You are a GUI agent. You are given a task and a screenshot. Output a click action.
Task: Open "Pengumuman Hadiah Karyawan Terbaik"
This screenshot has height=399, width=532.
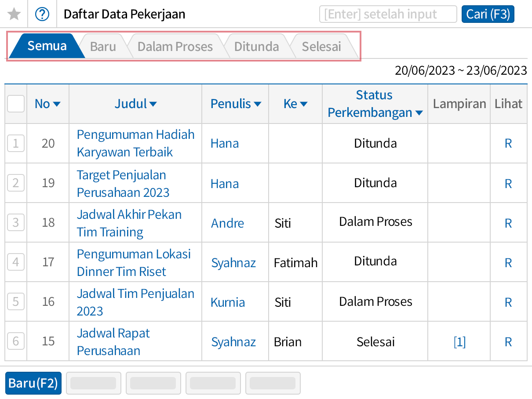pos(135,143)
